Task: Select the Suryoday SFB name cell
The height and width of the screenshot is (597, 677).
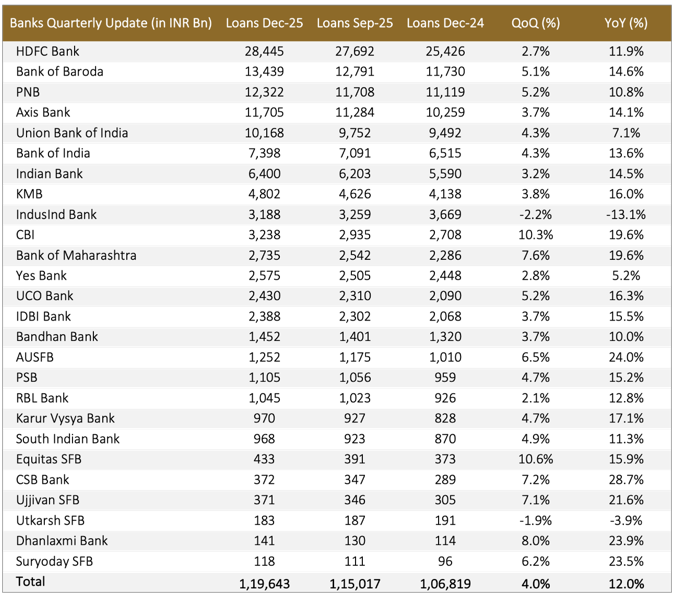Action: 54,561
